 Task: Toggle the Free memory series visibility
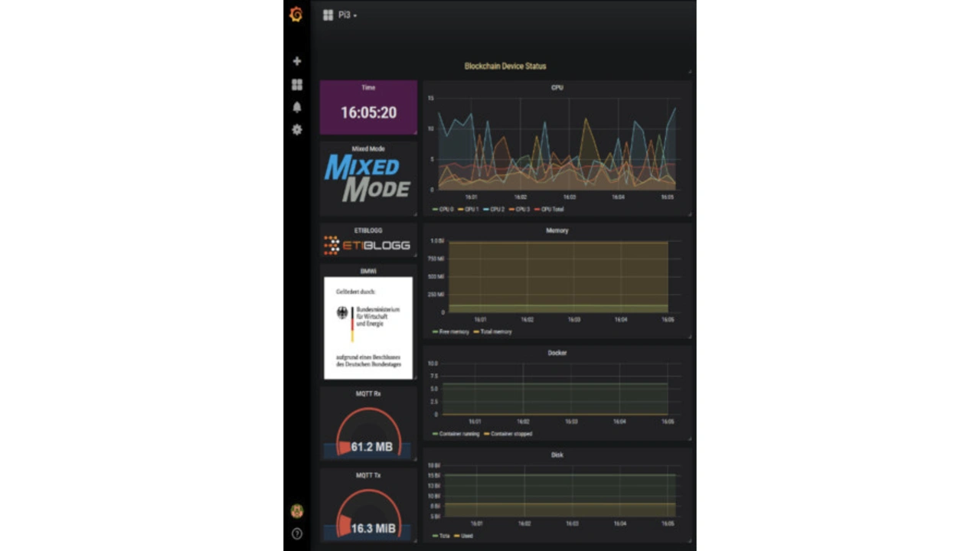pos(453,331)
